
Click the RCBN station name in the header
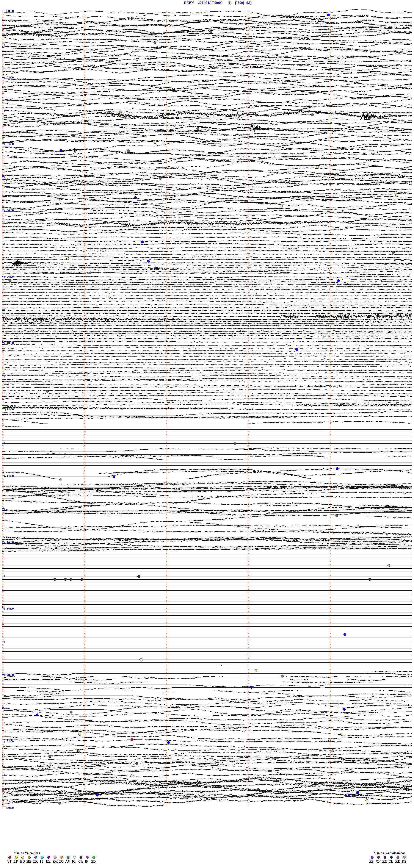pyautogui.click(x=189, y=3)
